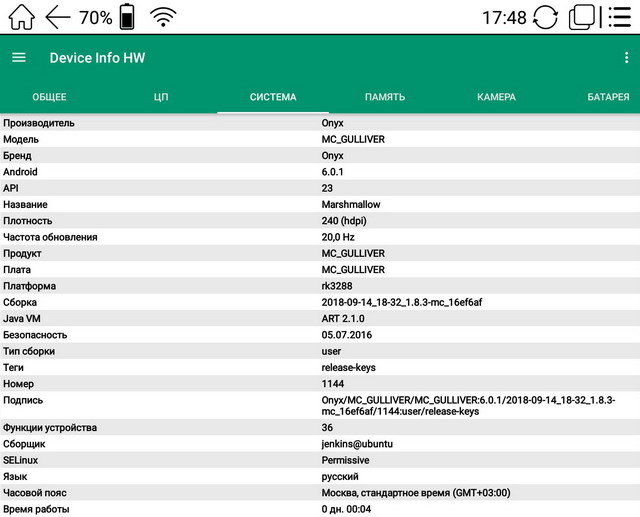Switch to the ПАМЯТЬ tab

point(385,97)
